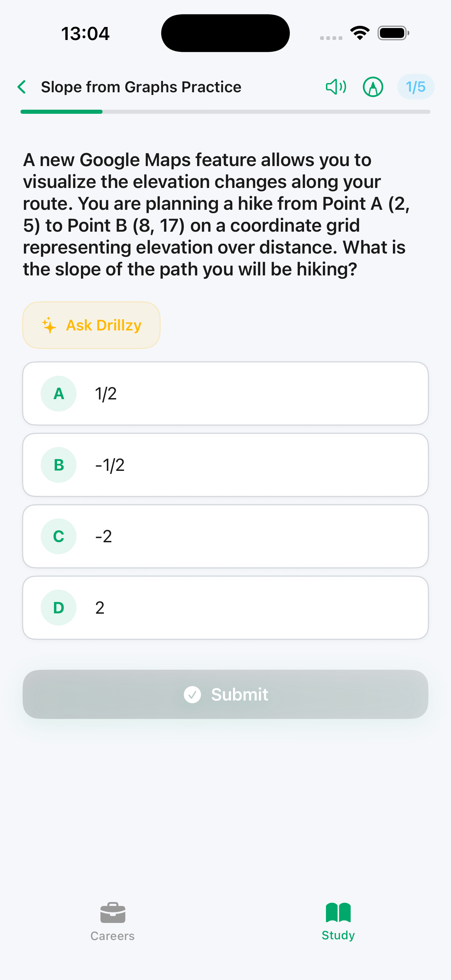The image size is (451, 980).
Task: Open the 1/5 question counter badge
Action: [415, 87]
